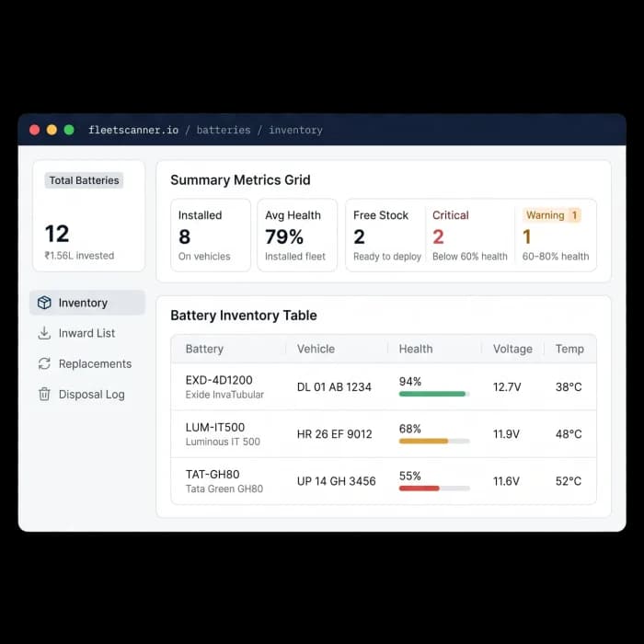Click the Voltage column header
The width and height of the screenshot is (644, 644).
[512, 349]
